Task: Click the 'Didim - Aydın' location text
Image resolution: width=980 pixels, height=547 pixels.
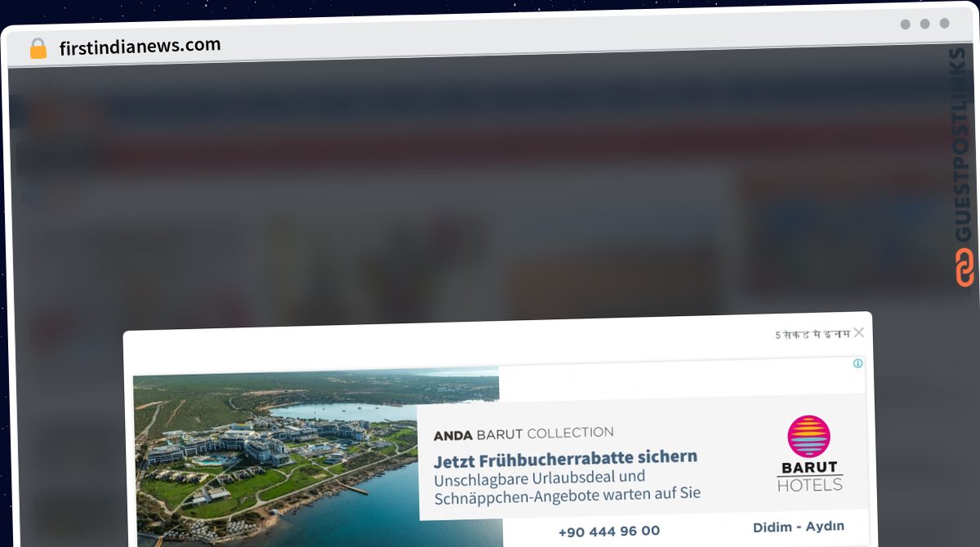Action: coord(799,527)
